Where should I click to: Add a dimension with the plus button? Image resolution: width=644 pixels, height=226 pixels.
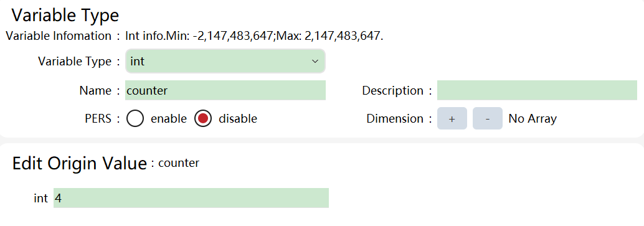452,118
